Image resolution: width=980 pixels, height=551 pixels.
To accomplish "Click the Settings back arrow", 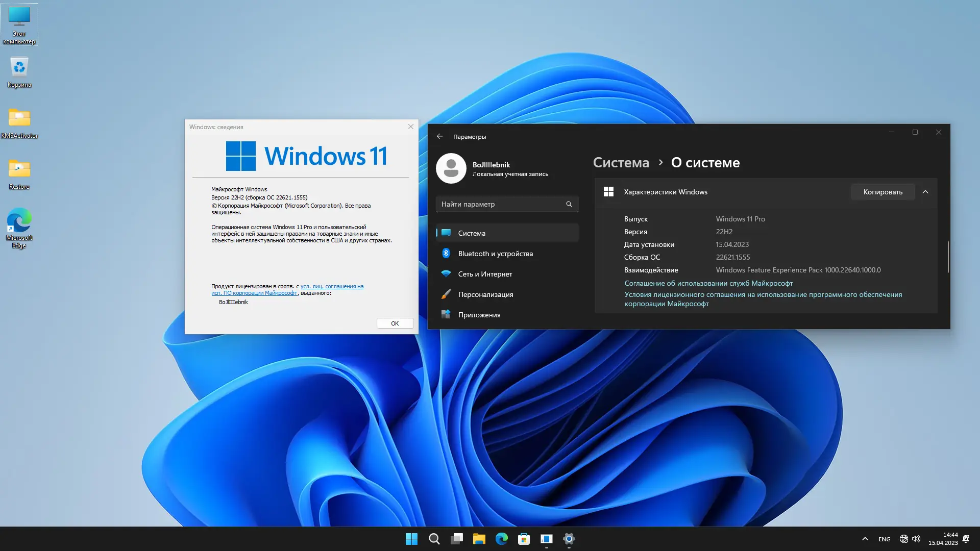I will pos(439,137).
